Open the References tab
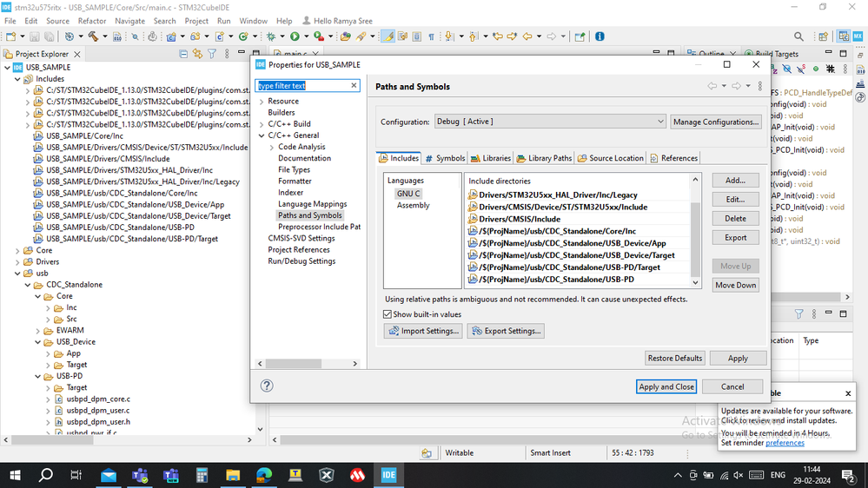Screen dimensions: 868x488 (673, 158)
